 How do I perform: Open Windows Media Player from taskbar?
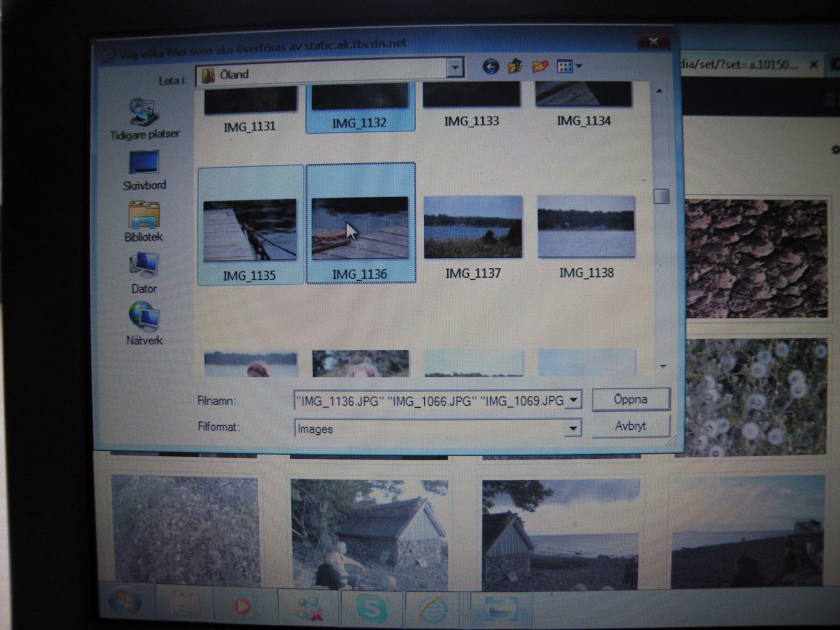tap(241, 607)
